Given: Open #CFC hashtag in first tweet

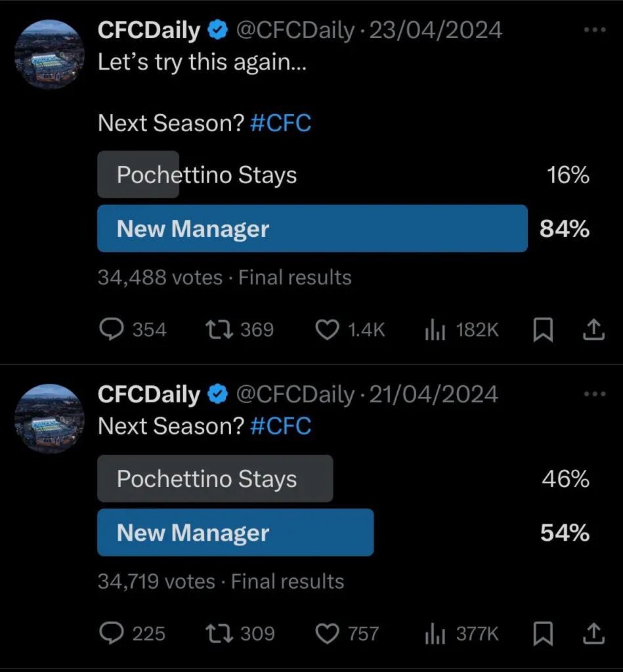Looking at the screenshot, I should (x=281, y=123).
